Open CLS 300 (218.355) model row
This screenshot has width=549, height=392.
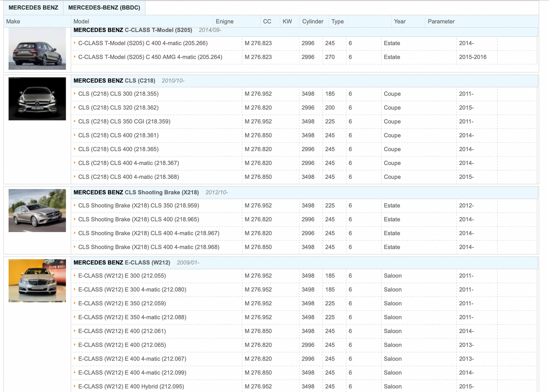pyautogui.click(x=119, y=94)
